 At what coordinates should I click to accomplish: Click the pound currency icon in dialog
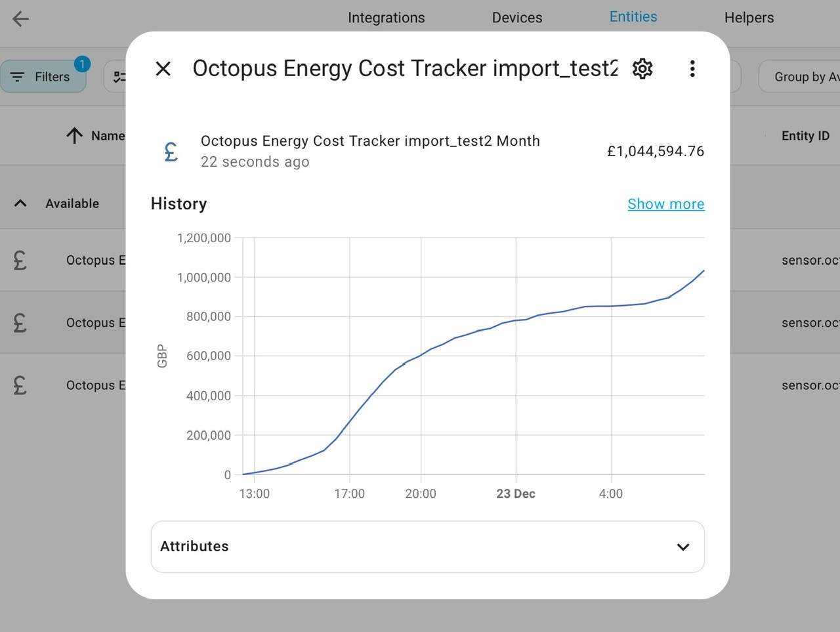pyautogui.click(x=171, y=152)
